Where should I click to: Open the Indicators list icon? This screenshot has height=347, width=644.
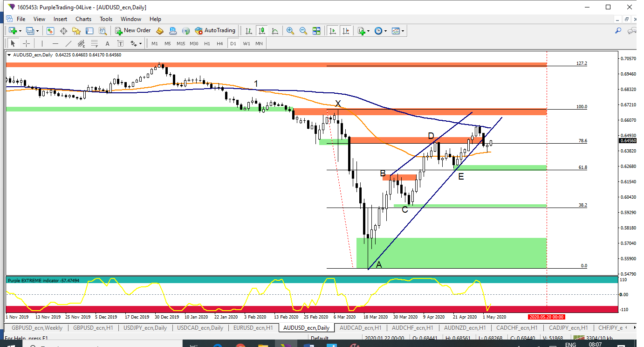(362, 31)
